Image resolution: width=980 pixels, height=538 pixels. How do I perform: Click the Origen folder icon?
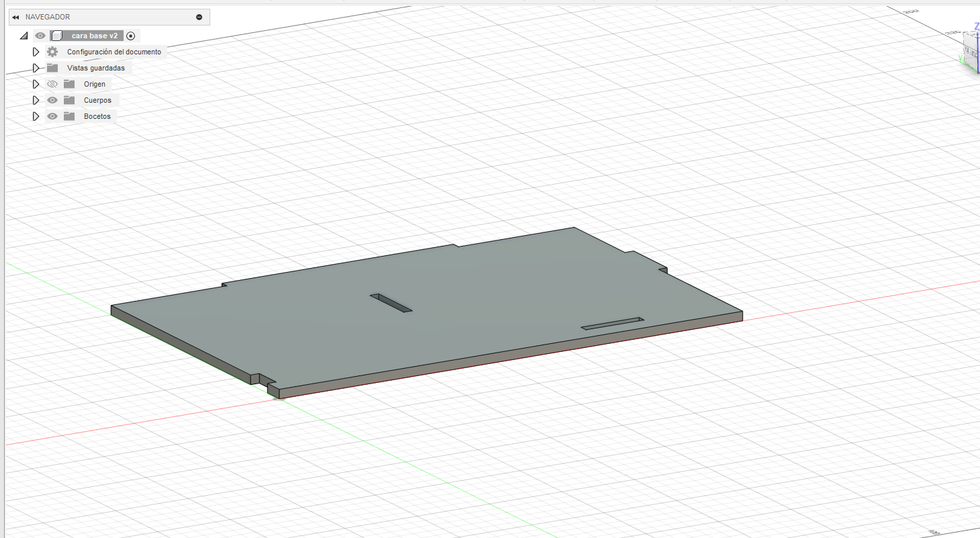coord(69,84)
